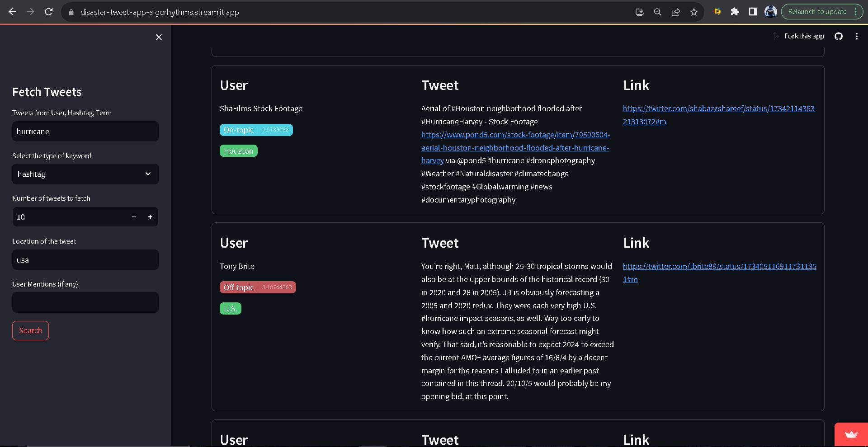Open the pond5 stock footage link

click(x=515, y=147)
